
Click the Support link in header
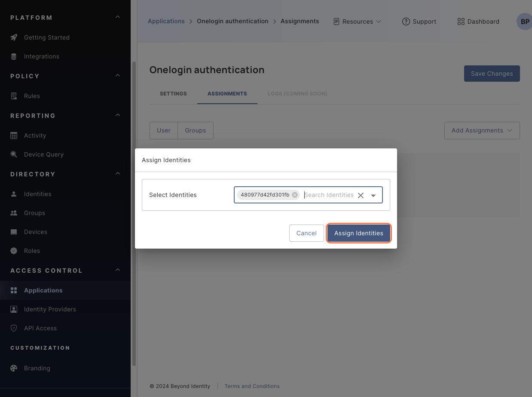[x=419, y=22]
